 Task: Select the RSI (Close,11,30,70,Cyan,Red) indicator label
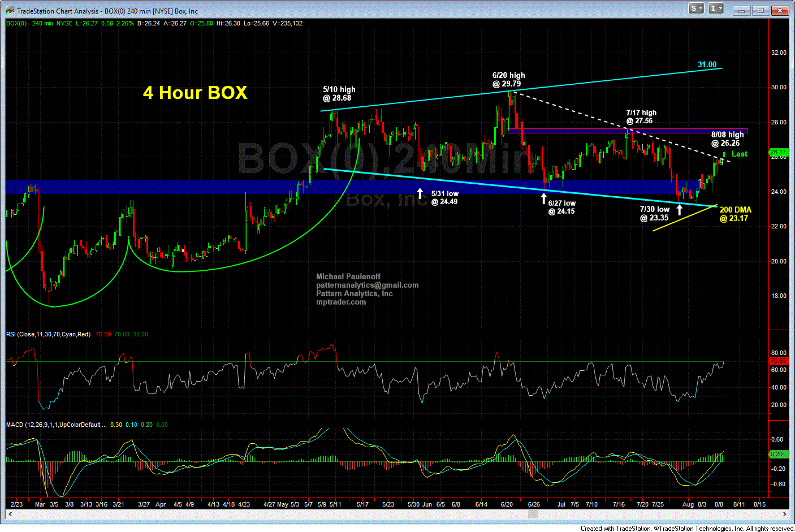(x=48, y=334)
